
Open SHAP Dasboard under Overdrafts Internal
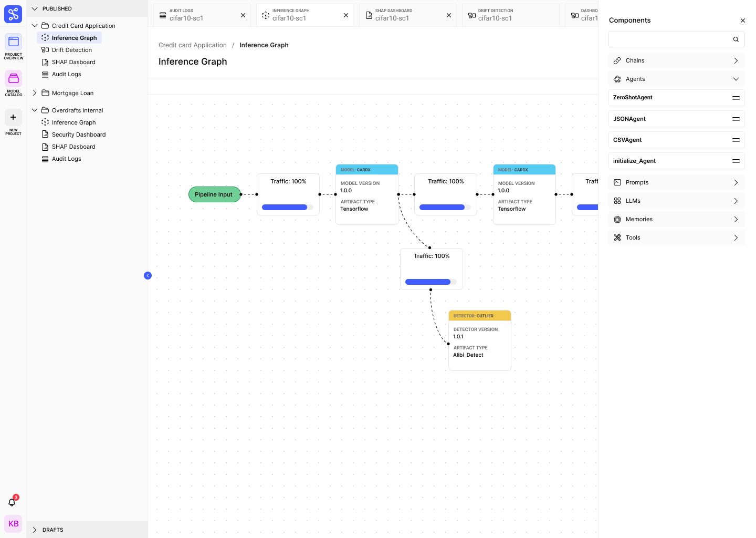(68, 147)
